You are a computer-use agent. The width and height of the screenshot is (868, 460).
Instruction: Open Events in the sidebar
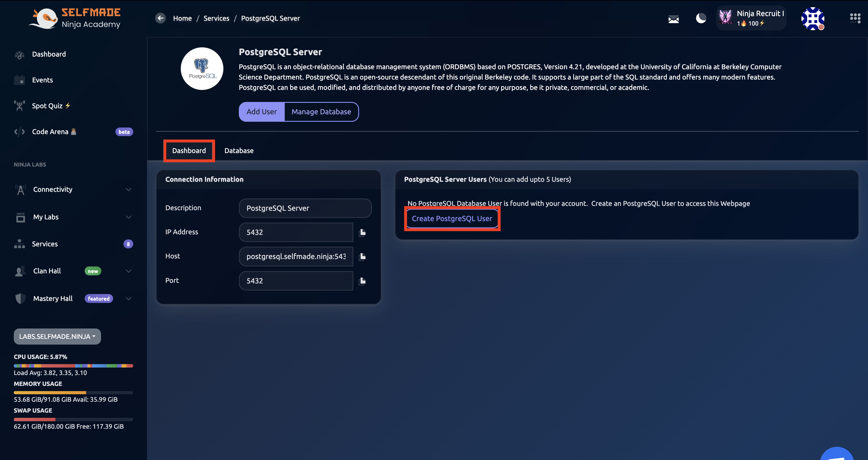click(x=42, y=80)
